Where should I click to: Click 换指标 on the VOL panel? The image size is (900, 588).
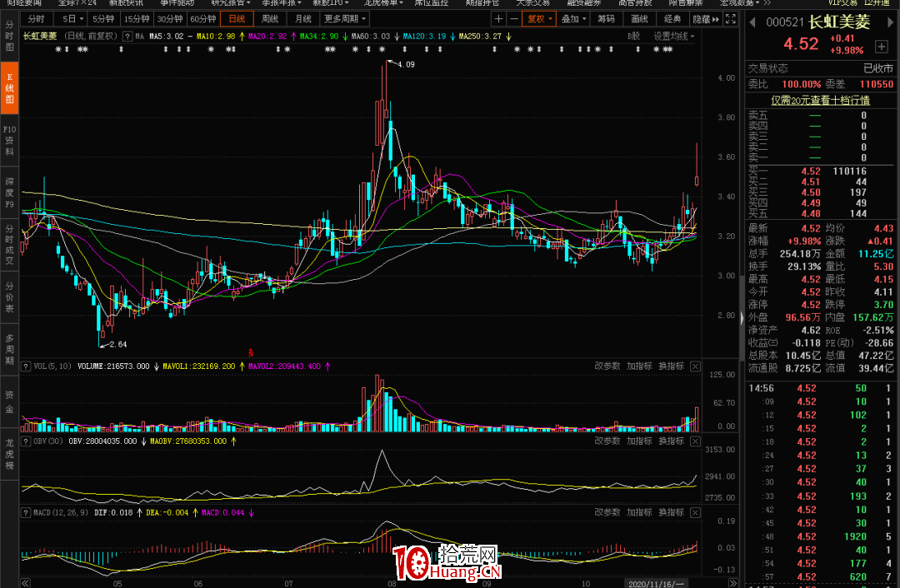671,366
